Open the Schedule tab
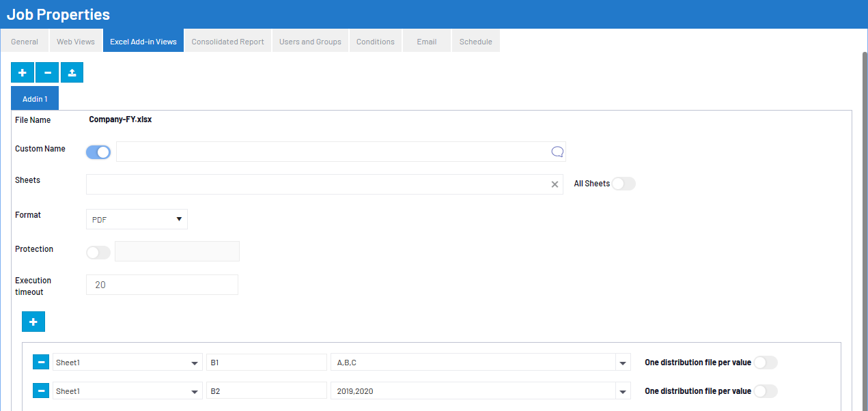 (475, 42)
